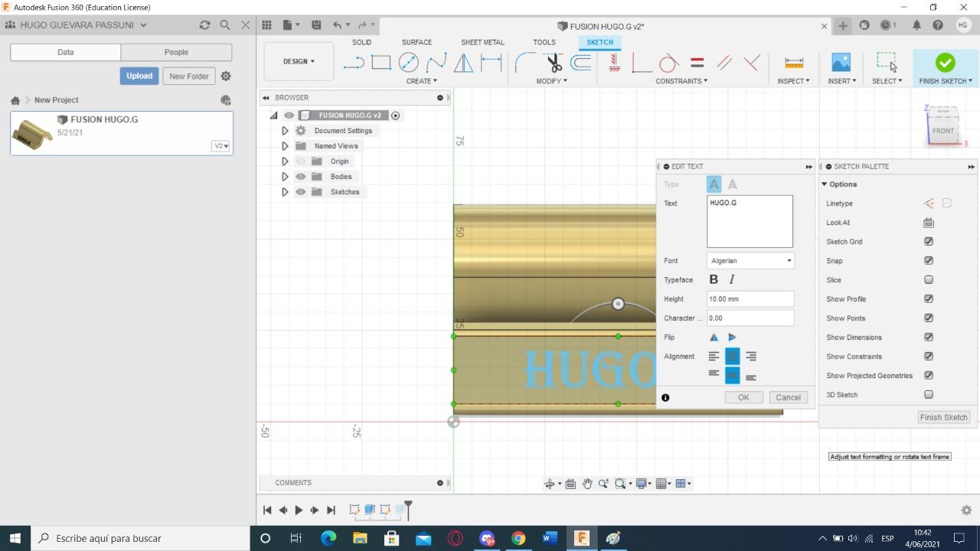The image size is (980, 551).
Task: Enable the Slice checkbox
Action: pos(929,280)
